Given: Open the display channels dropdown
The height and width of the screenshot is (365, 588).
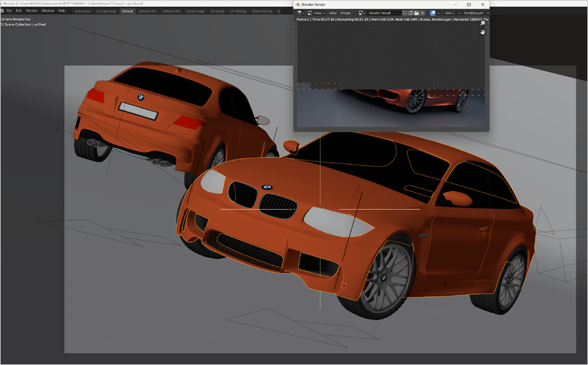Looking at the screenshot, I should tap(434, 13).
